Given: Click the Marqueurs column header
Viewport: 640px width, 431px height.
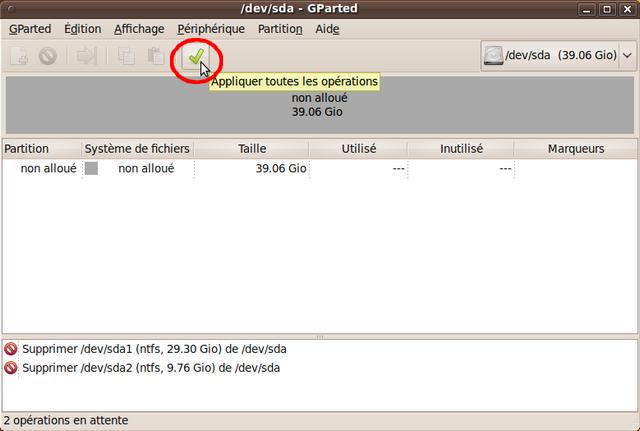Looking at the screenshot, I should click(576, 149).
